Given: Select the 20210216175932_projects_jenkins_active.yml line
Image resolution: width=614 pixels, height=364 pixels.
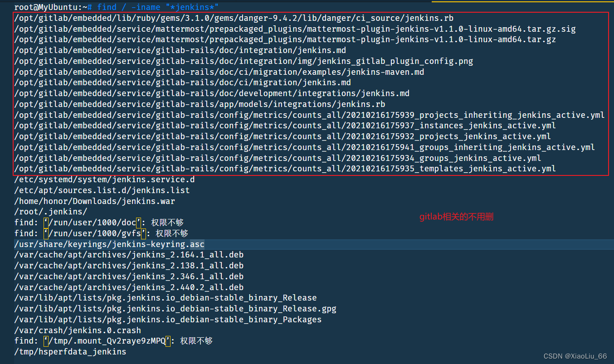Looking at the screenshot, I should pyautogui.click(x=283, y=136).
